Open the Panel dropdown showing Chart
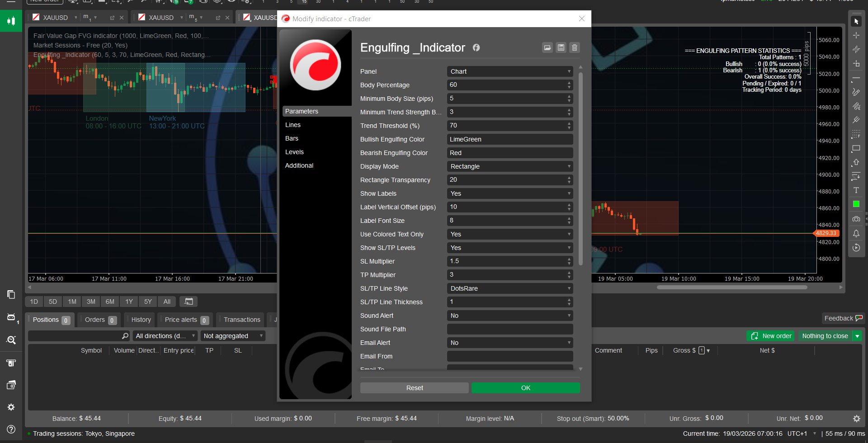Screen dimensions: 868x443 509,71
